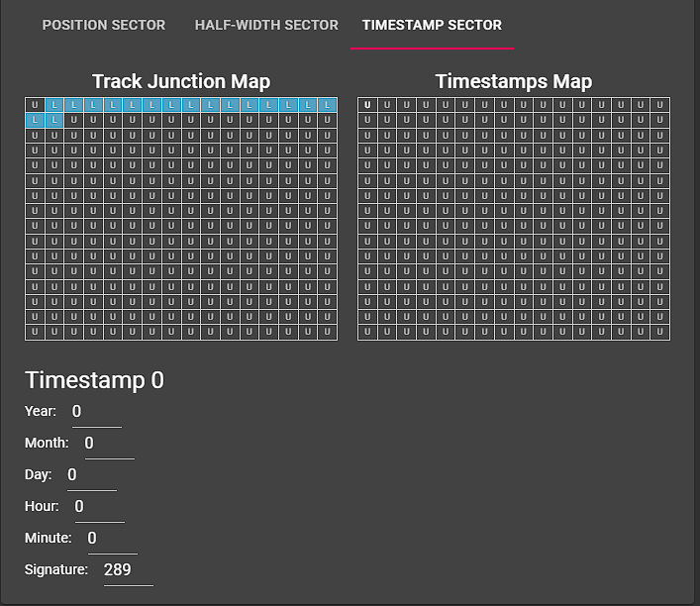Click the Day input field
The height and width of the screenshot is (606, 700).
click(x=92, y=475)
